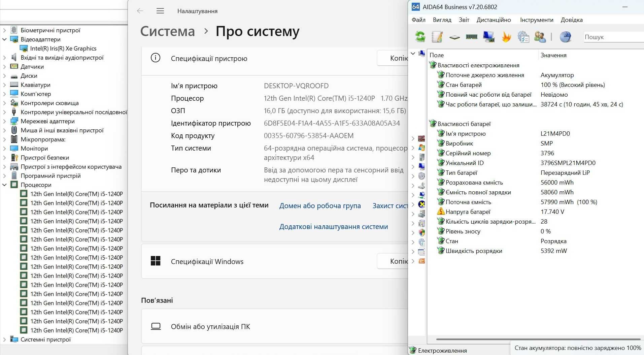Click the green Refresh icon in AIDA64 toolbar
This screenshot has width=644, height=355.
click(420, 37)
